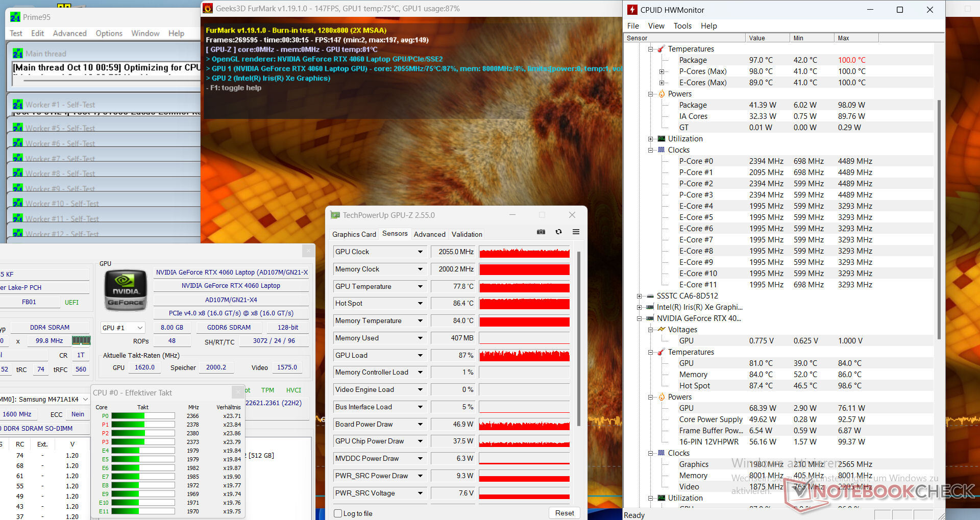Collapse CPU Clocks node in HWMonitor

point(650,150)
